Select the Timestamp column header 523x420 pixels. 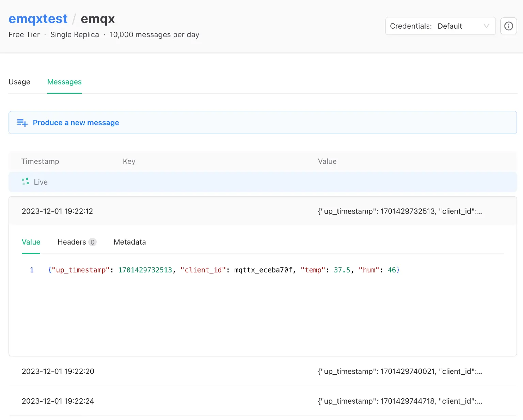click(x=40, y=161)
